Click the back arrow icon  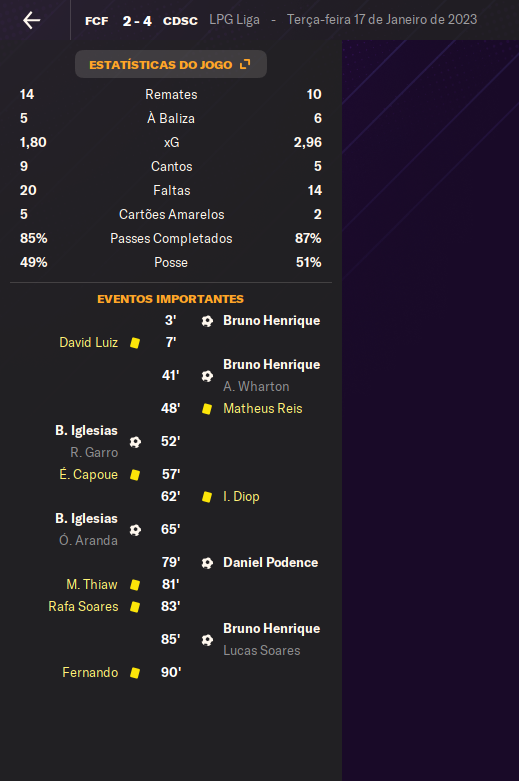31,20
